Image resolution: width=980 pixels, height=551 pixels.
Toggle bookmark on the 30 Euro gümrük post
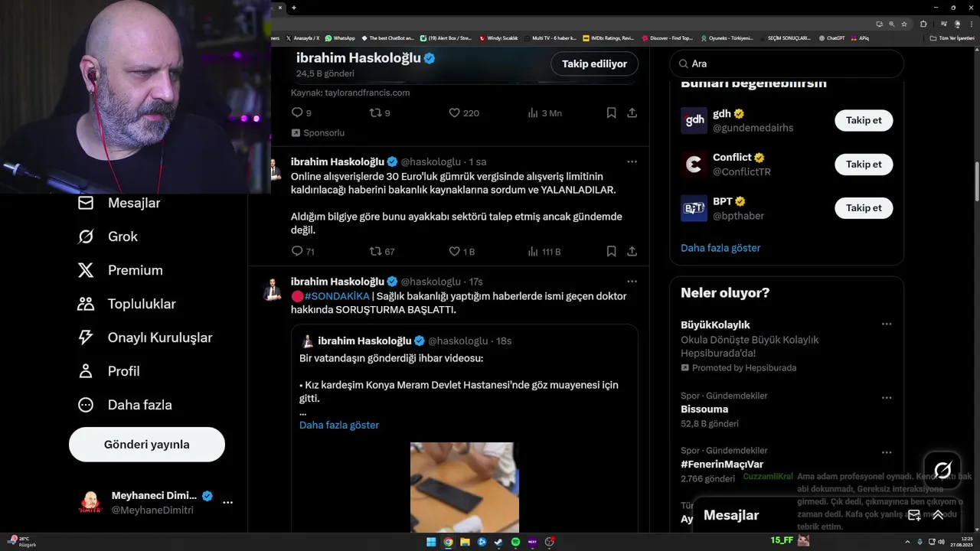tap(611, 251)
